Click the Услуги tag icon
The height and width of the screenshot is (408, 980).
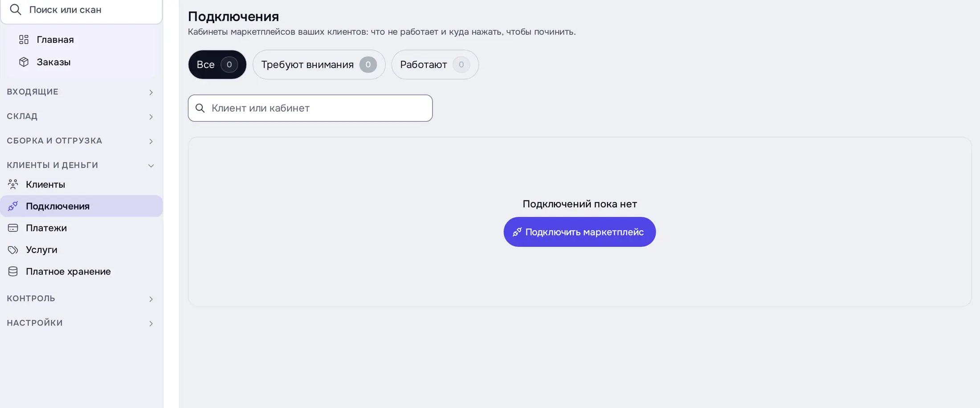click(13, 250)
